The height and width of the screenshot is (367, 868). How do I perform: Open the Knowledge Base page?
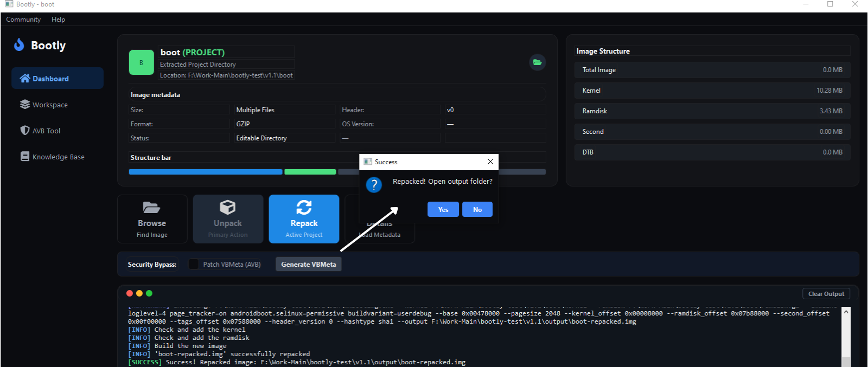point(58,157)
